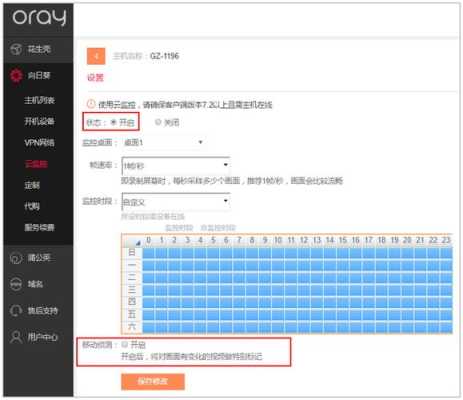The height and width of the screenshot is (400, 463).
Task: Select the 关闭 status radio button
Action: click(x=158, y=122)
